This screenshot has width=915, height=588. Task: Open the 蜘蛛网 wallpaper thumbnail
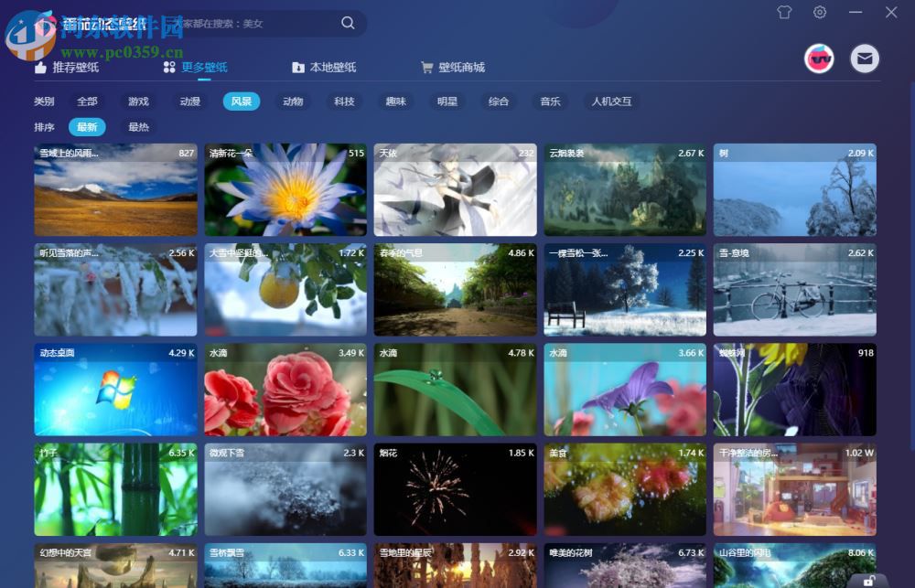tap(795, 389)
